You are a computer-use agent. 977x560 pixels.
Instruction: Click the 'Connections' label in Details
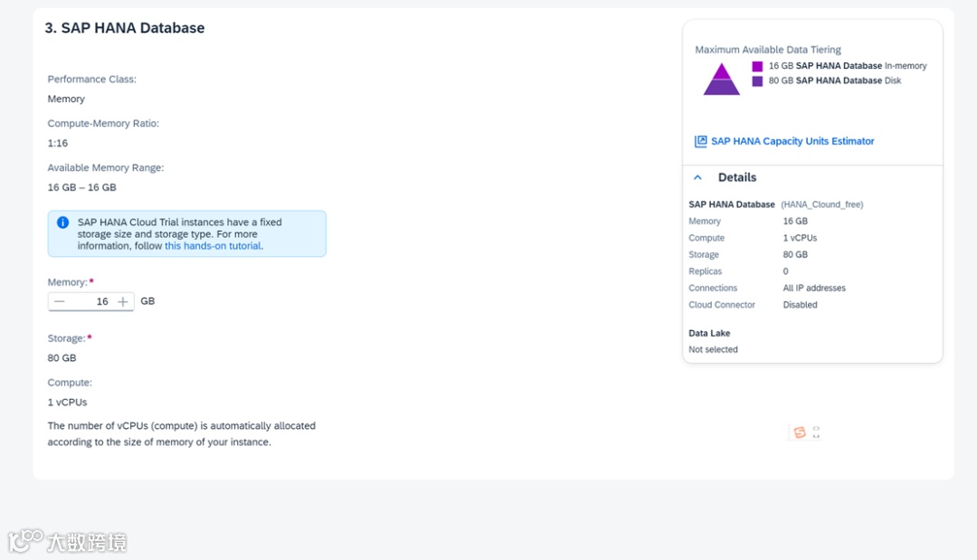(713, 288)
